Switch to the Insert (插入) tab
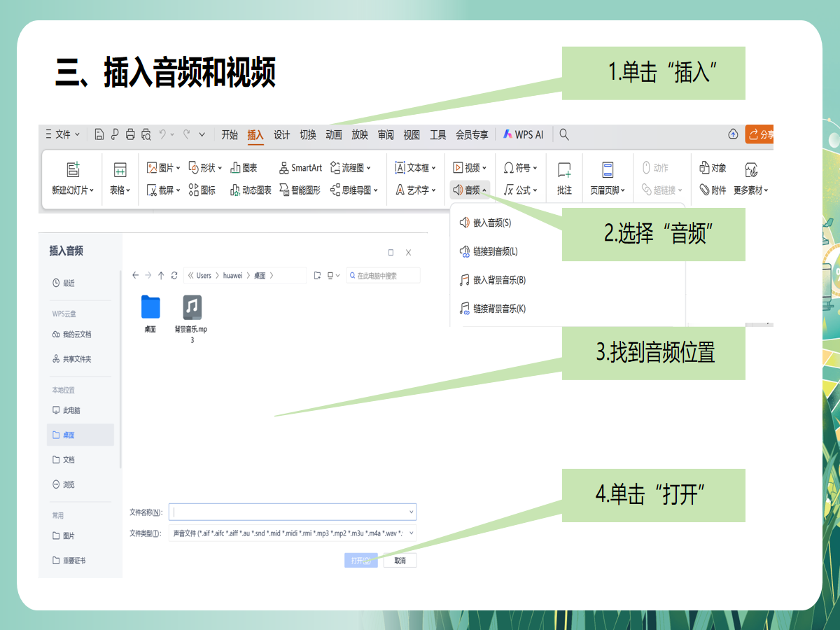 pos(255,135)
